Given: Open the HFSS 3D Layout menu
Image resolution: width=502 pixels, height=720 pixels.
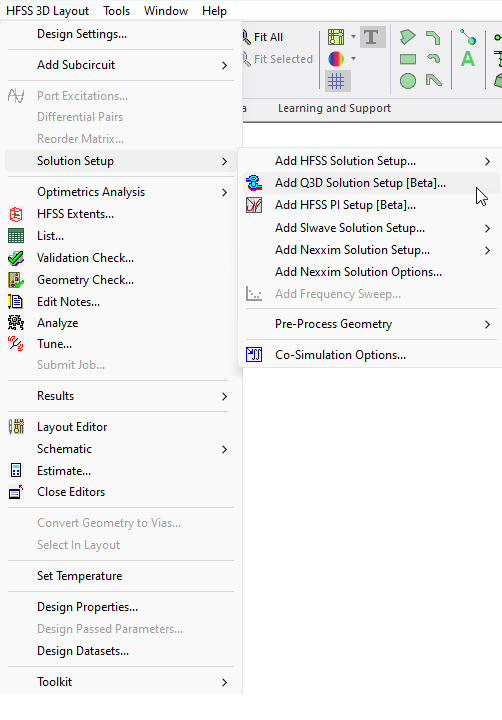Looking at the screenshot, I should 48,11.
